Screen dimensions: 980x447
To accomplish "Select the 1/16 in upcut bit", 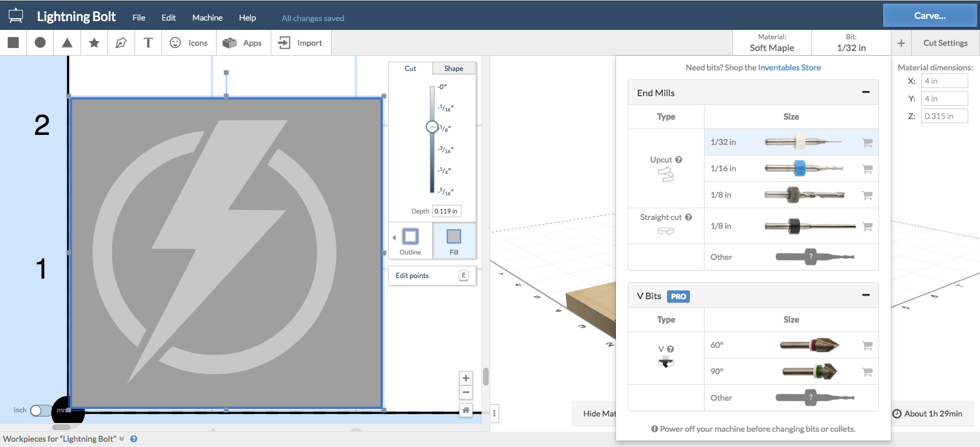I will click(x=791, y=168).
